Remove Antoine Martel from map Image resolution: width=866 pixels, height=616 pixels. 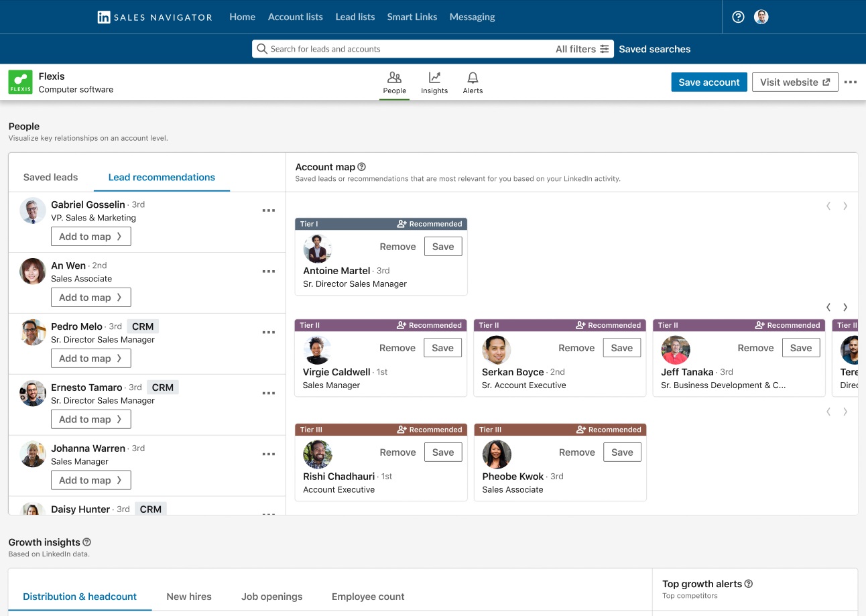pos(398,247)
